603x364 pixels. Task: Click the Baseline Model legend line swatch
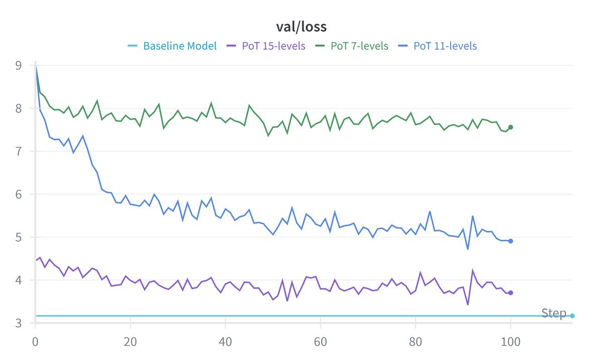coord(133,46)
